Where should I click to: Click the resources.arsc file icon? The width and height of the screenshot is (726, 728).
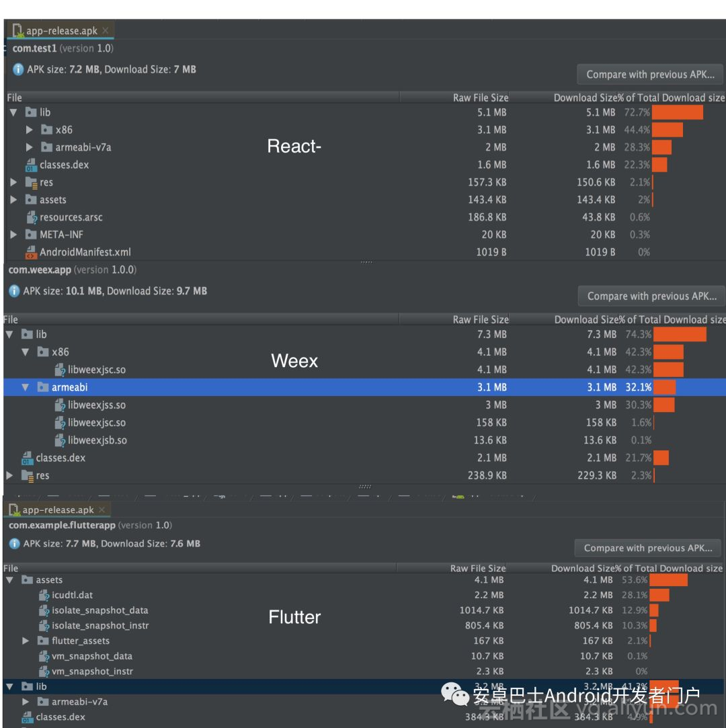coord(32,217)
